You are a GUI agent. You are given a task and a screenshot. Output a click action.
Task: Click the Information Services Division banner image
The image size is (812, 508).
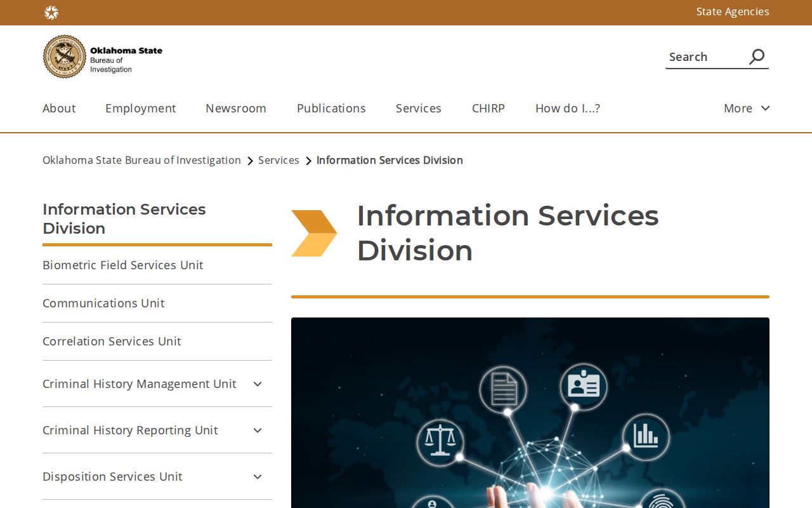(x=530, y=413)
